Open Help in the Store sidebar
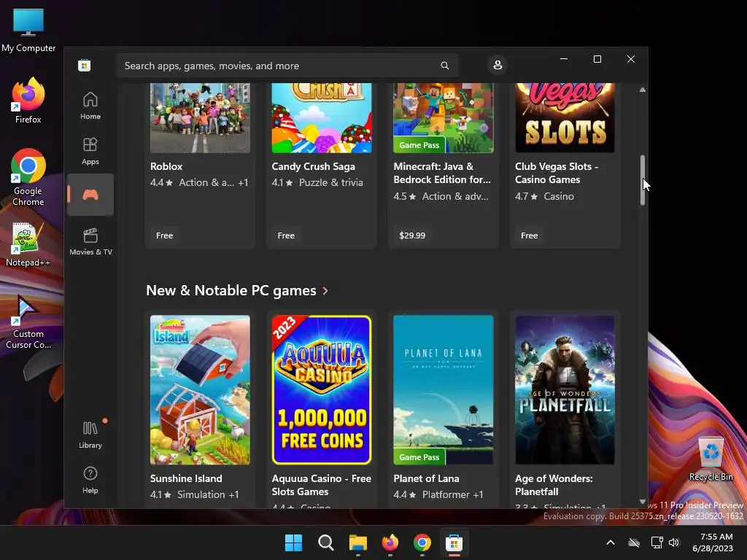Image resolution: width=747 pixels, height=560 pixels. [x=90, y=480]
